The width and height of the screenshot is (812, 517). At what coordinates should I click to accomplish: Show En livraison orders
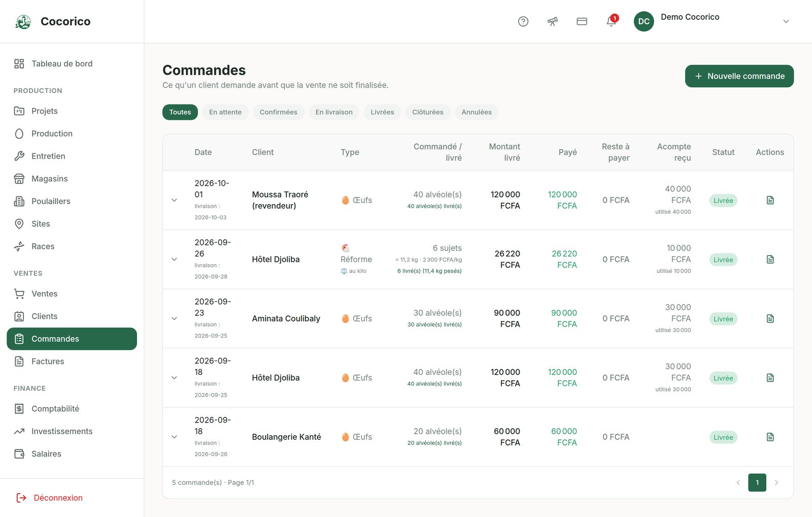click(x=334, y=112)
